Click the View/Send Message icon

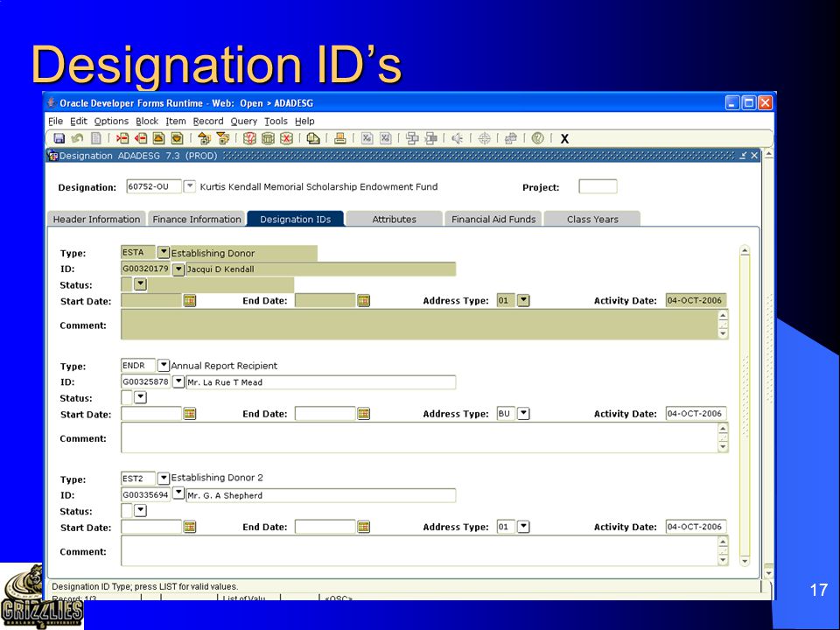tap(313, 138)
